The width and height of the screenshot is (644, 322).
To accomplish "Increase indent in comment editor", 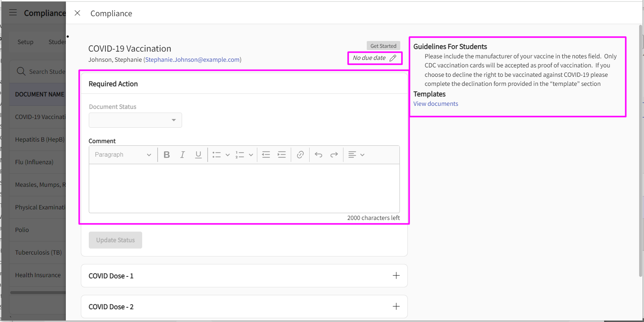I will [x=282, y=155].
